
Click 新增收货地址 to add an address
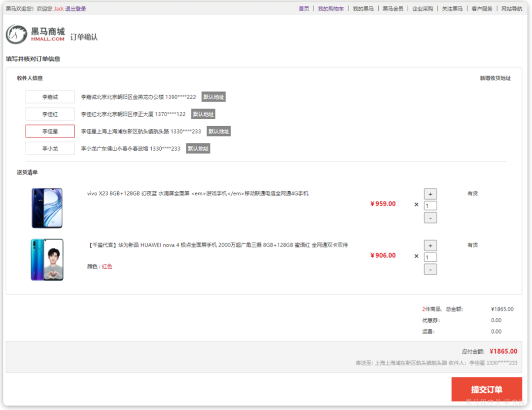pyautogui.click(x=495, y=78)
